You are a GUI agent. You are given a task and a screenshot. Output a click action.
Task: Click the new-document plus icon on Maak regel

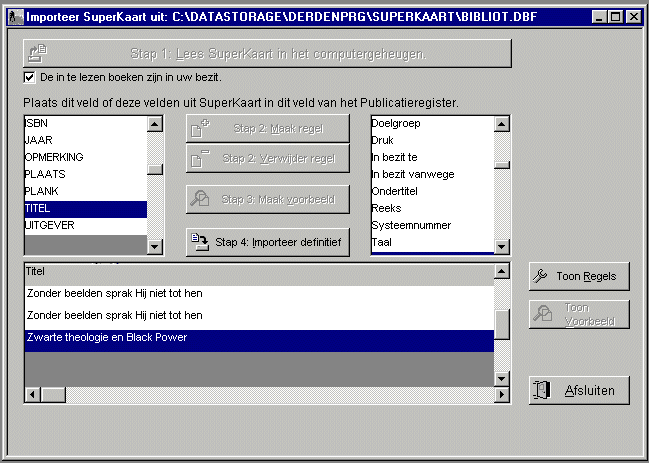tap(200, 129)
